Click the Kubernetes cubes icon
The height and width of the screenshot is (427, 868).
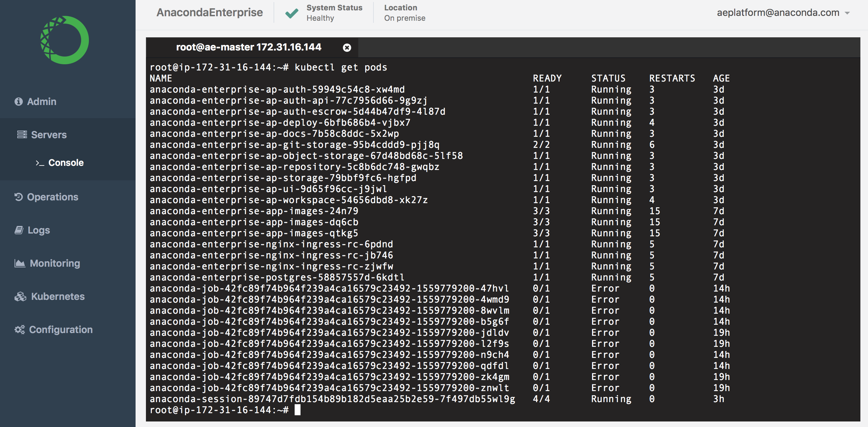tap(20, 296)
